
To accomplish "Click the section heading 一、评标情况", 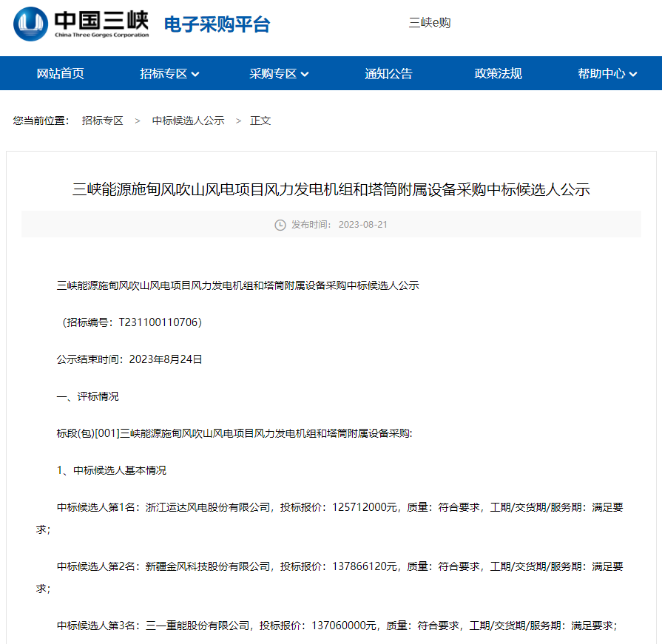I will (x=87, y=396).
